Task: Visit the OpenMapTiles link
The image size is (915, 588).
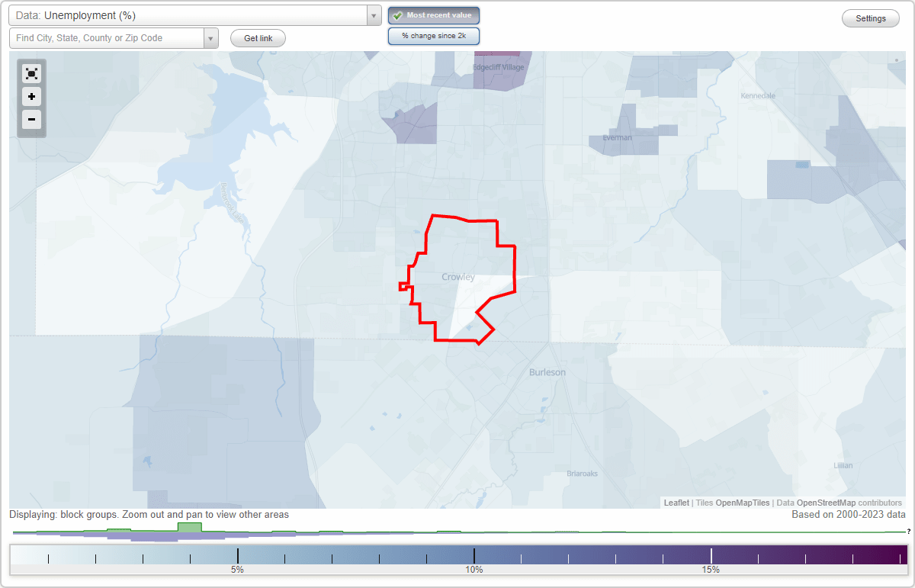Action: [x=742, y=503]
